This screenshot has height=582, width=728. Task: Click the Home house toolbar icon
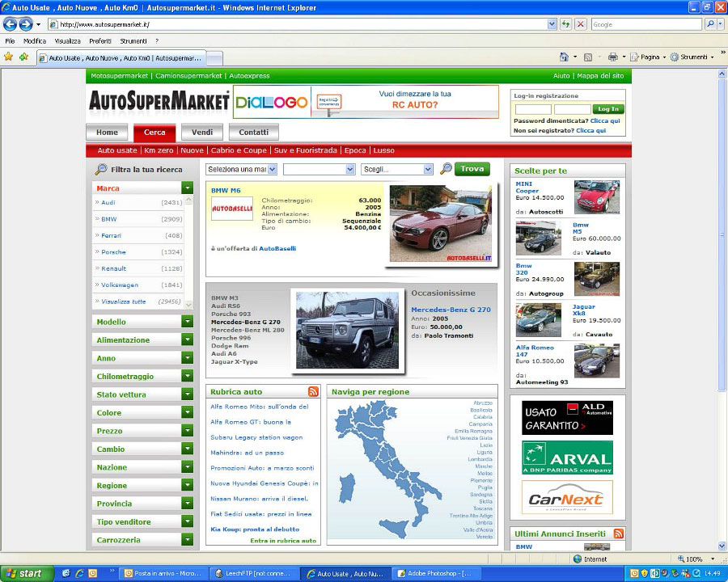click(564, 57)
